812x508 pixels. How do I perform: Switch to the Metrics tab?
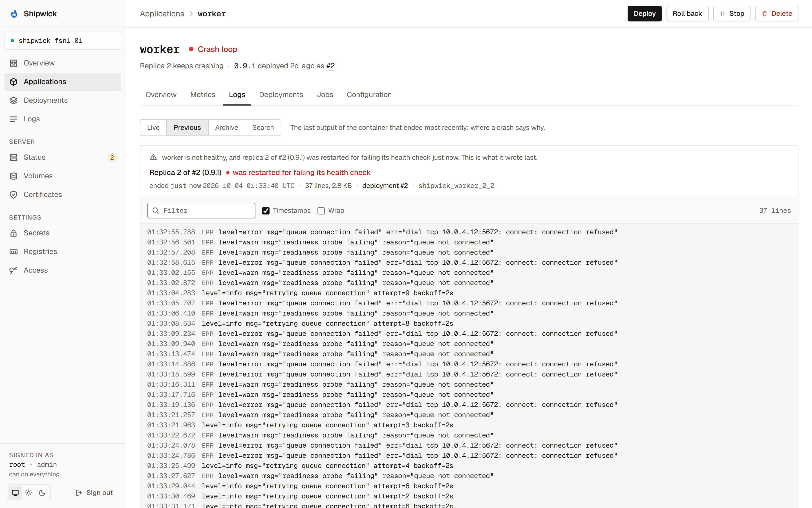(203, 95)
